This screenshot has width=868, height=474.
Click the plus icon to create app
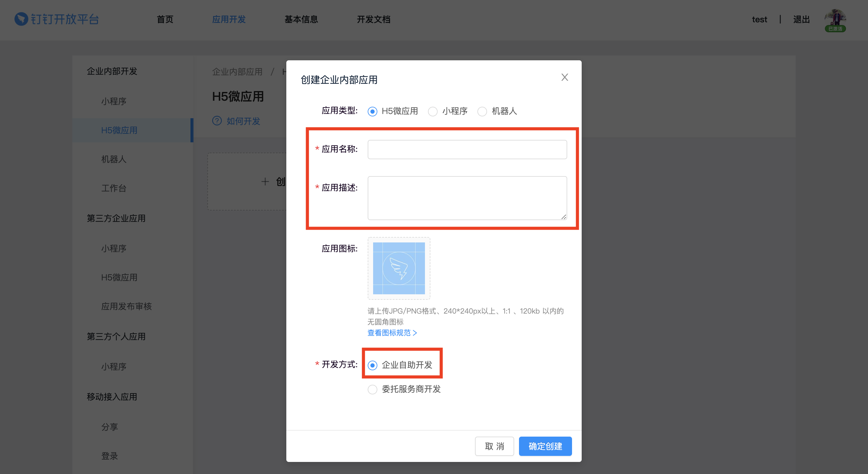tap(265, 182)
